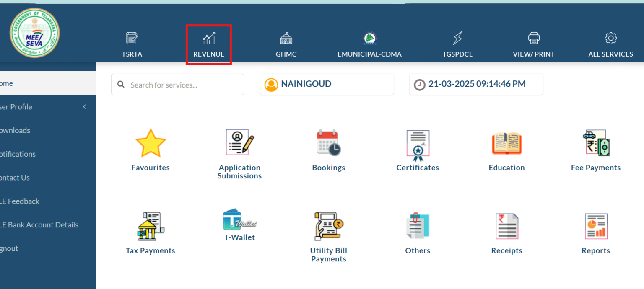Open the TSRTA services section

[x=132, y=44]
